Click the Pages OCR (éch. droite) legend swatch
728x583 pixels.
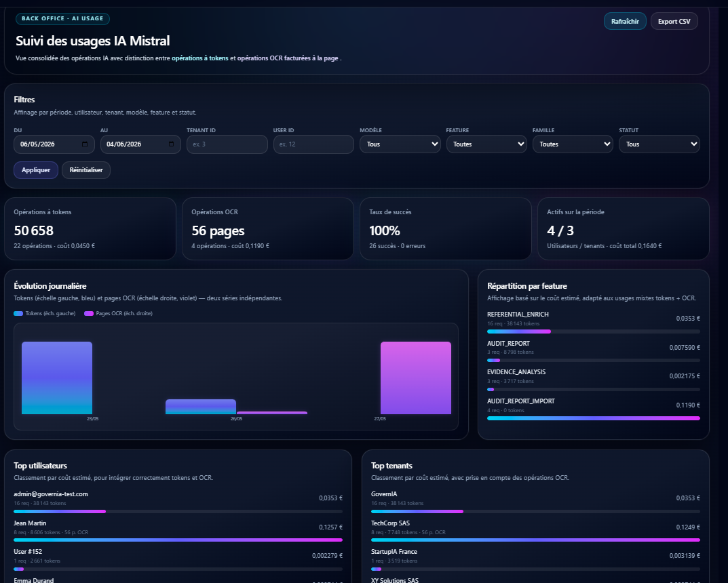pos(89,313)
